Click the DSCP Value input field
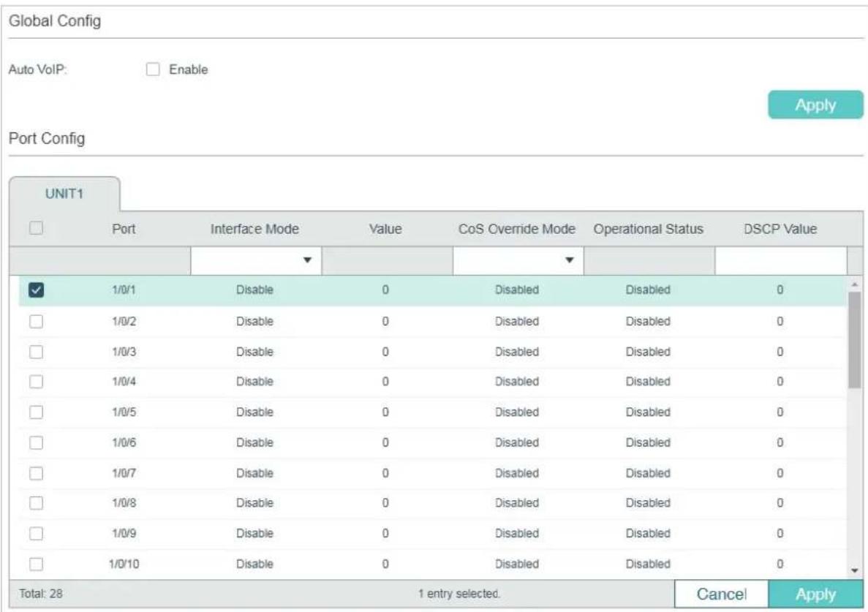Screen dimensions: 868x612 pos(780,260)
